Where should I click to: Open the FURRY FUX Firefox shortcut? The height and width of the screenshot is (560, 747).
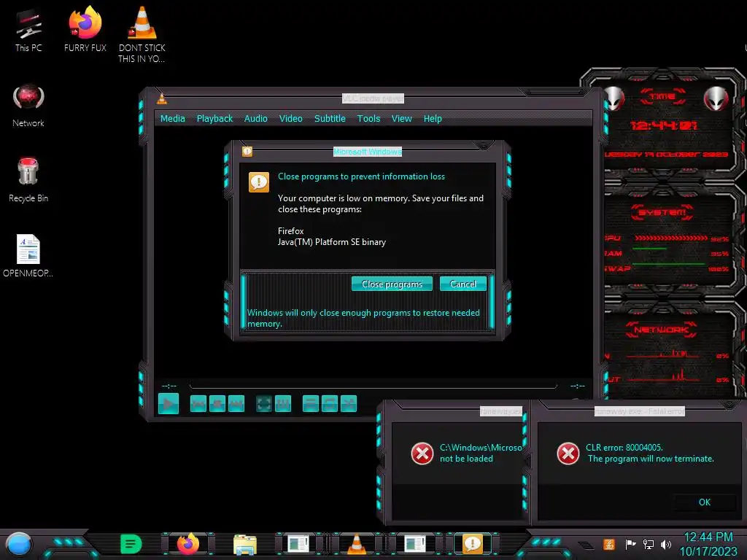pyautogui.click(x=85, y=29)
